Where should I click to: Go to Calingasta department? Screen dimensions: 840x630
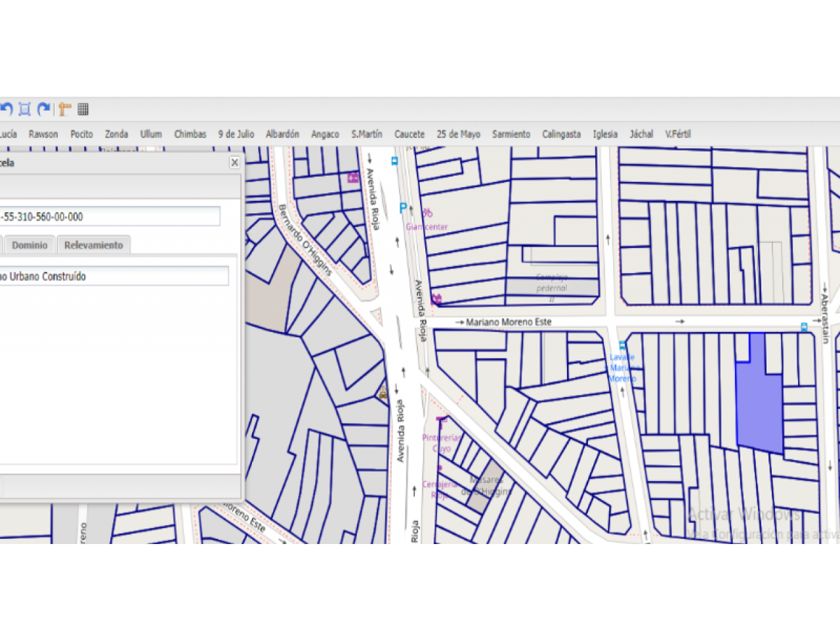(561, 134)
